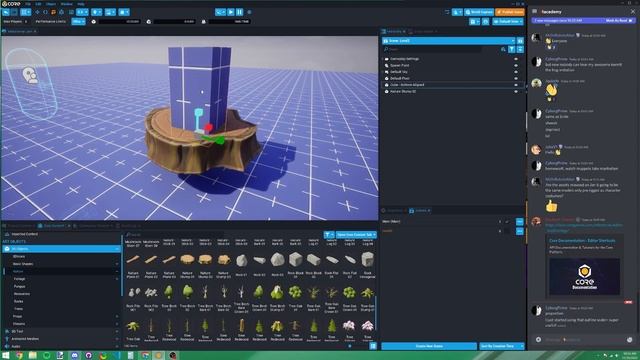Click the blue button left of Publish Game
Image resolution: width=640 pixels, height=360 pixels.
pos(479,12)
